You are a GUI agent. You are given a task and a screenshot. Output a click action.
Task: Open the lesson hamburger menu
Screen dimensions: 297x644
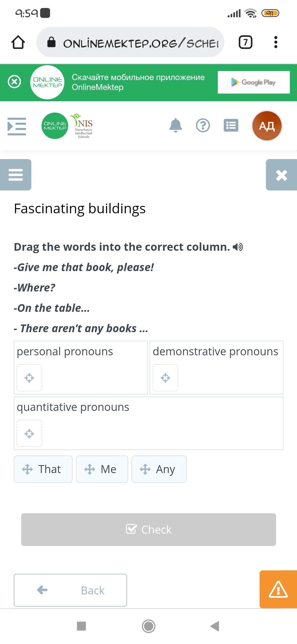16,175
